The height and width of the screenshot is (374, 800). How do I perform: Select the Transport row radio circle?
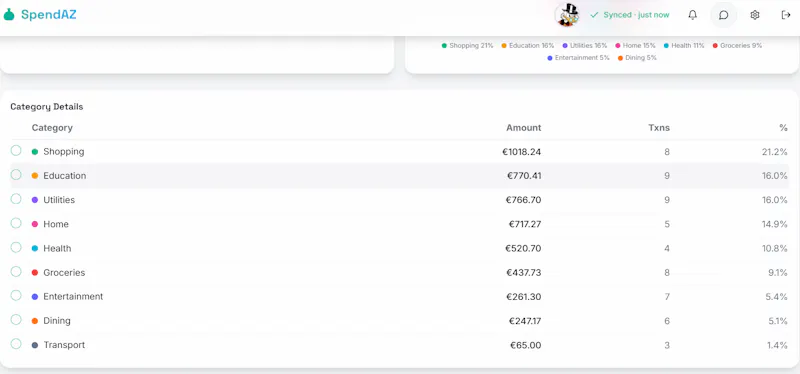click(16, 344)
